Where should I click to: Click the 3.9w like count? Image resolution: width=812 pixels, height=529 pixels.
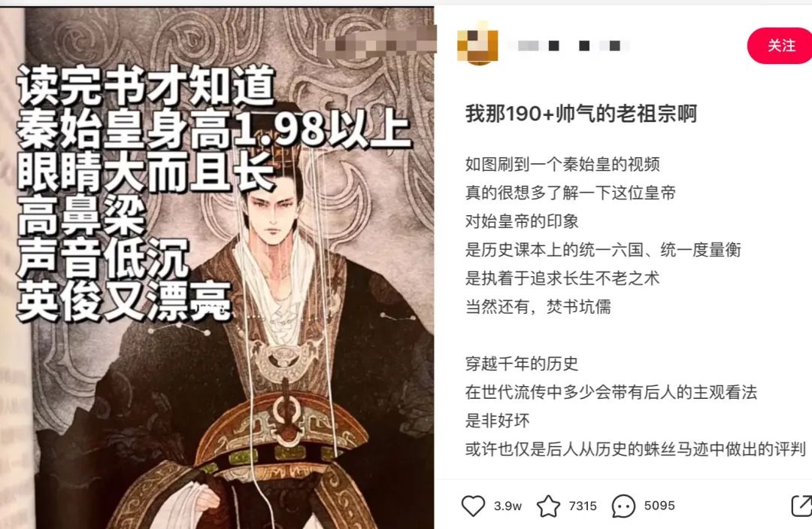click(x=507, y=506)
